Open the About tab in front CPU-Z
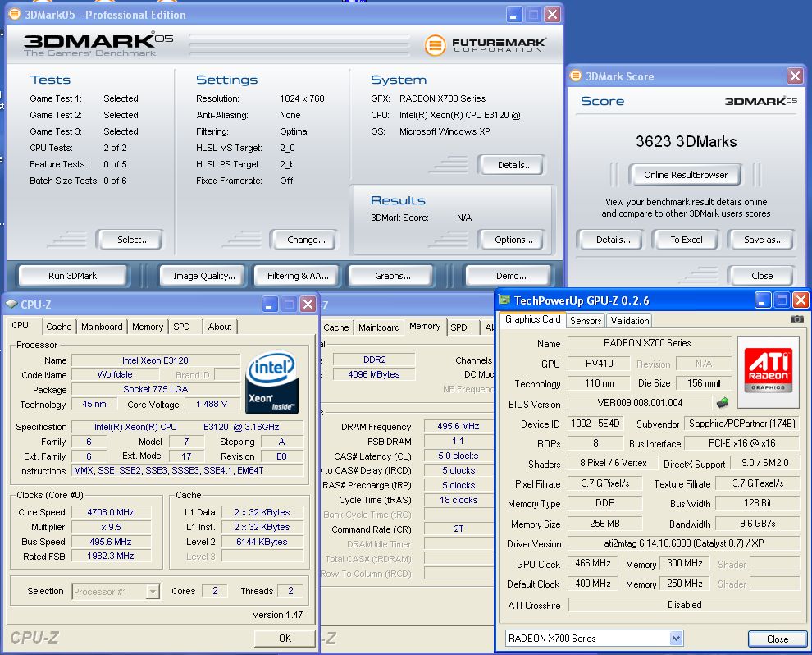 [x=220, y=327]
